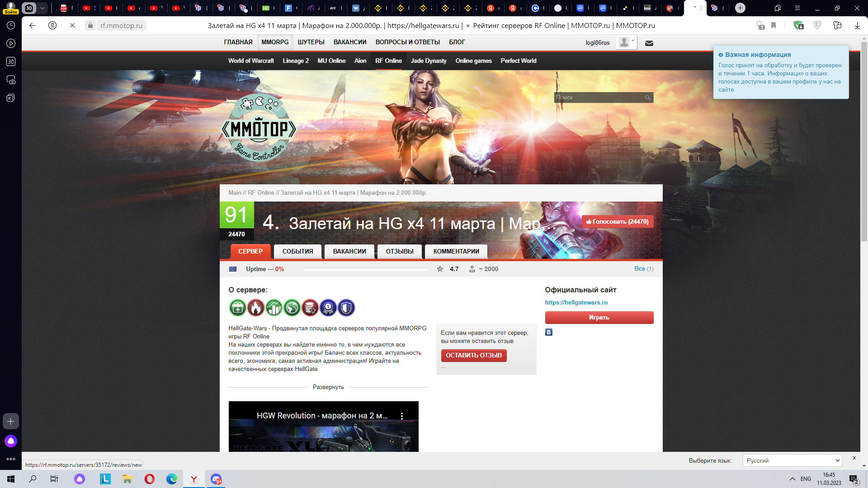Image resolution: width=868 pixels, height=488 pixels.
Task: Focus the Поиск search field
Action: (599, 98)
